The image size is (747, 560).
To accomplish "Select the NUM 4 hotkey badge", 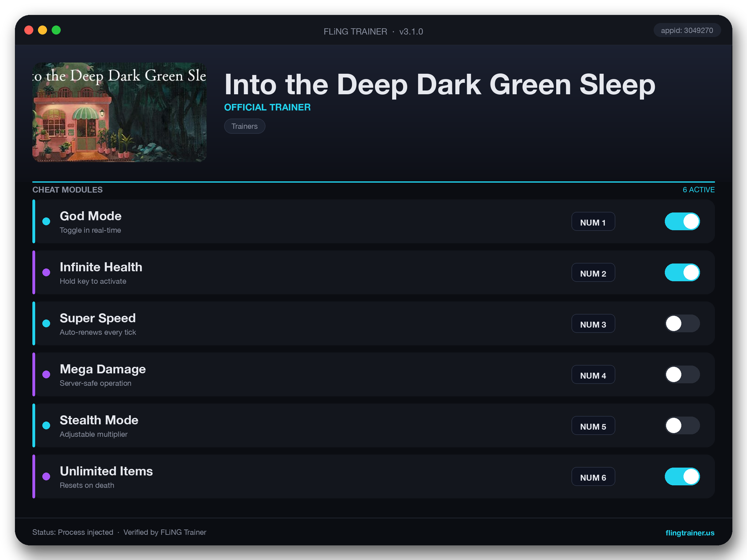I will coord(593,374).
